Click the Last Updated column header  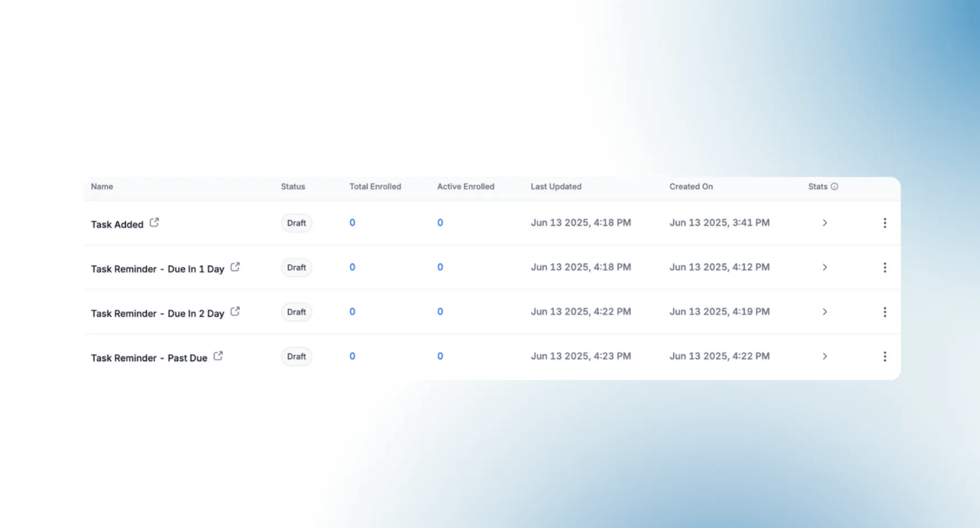[x=556, y=187]
